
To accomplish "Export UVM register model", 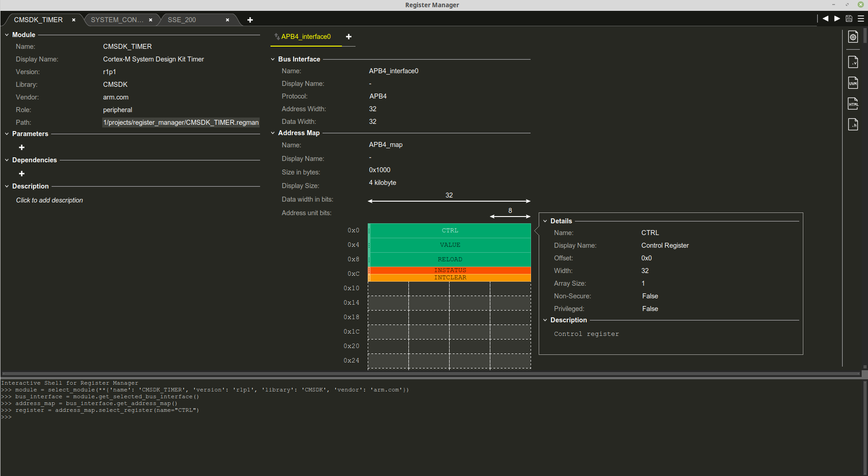I will point(853,83).
